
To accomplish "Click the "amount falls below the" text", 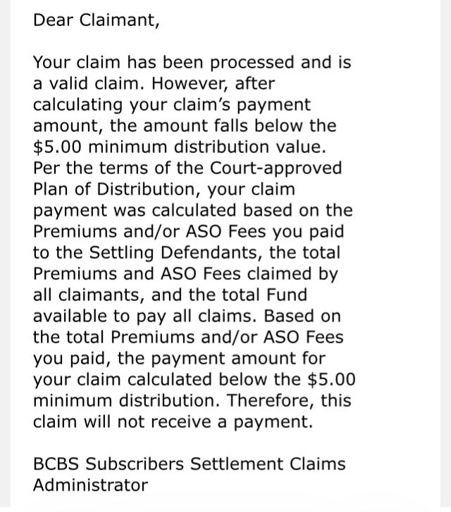I will (240, 126).
